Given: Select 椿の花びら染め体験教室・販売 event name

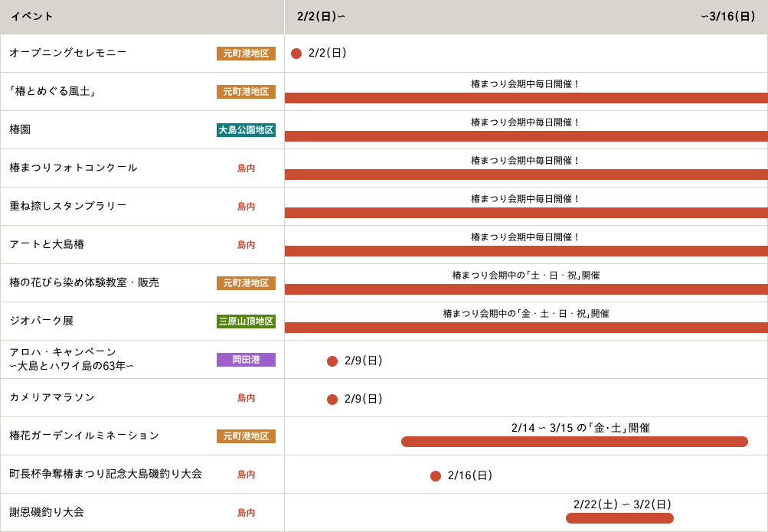Looking at the screenshot, I should coord(84,282).
